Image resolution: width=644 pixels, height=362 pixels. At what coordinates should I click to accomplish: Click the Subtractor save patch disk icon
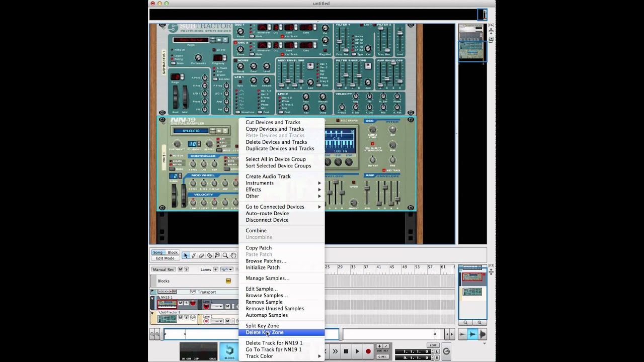pos(225,40)
